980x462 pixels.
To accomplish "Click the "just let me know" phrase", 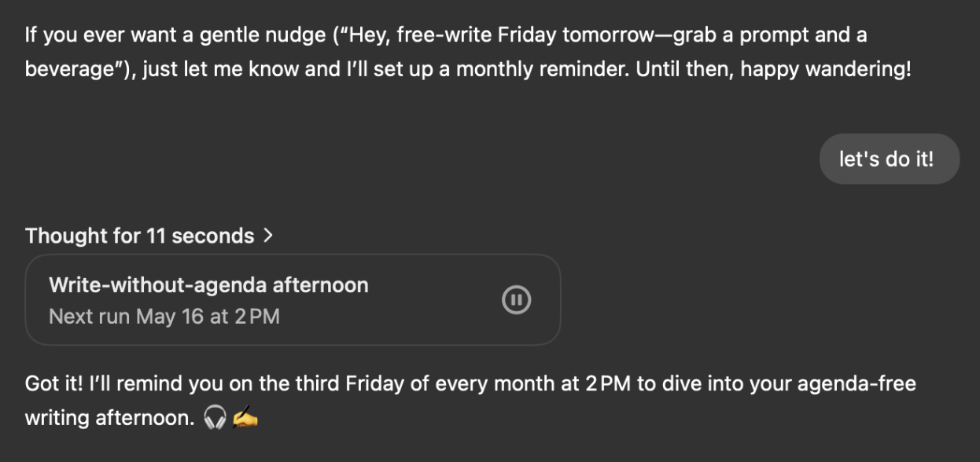I will pos(220,68).
